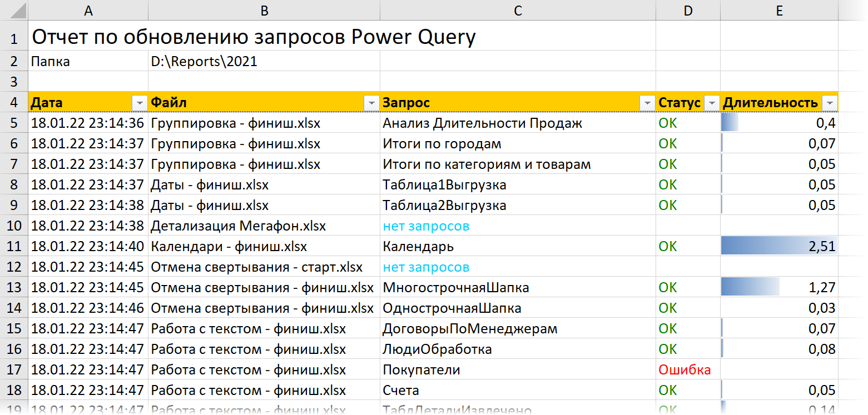Select the 'Итоги по городам' cell

click(518, 143)
